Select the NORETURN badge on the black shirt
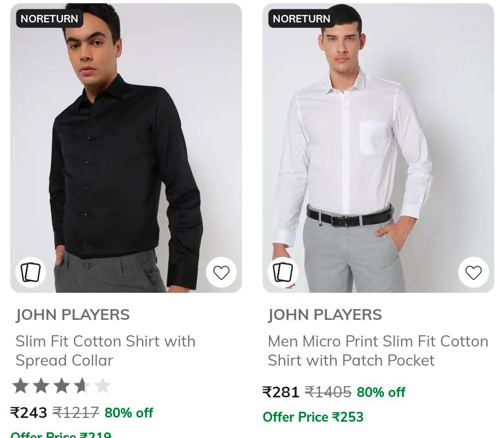Screen dimensions: 504x438 (49, 19)
